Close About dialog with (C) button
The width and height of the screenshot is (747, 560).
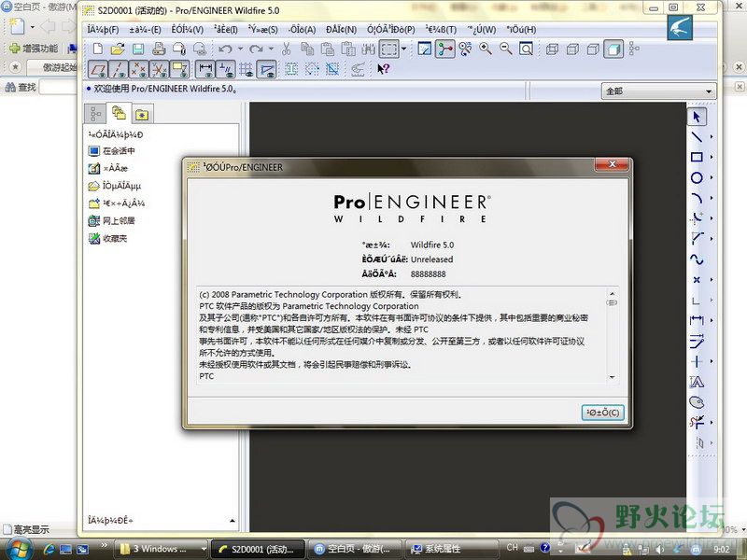tap(602, 413)
